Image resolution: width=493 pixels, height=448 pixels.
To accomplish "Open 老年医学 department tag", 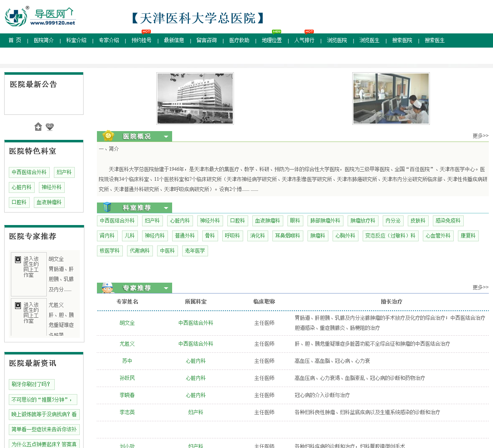I will (x=195, y=251).
